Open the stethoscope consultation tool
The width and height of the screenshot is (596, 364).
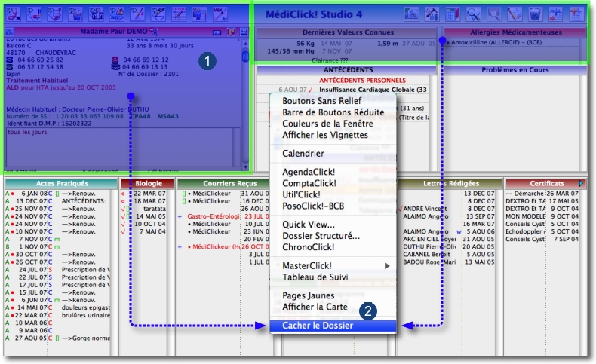tap(14, 14)
